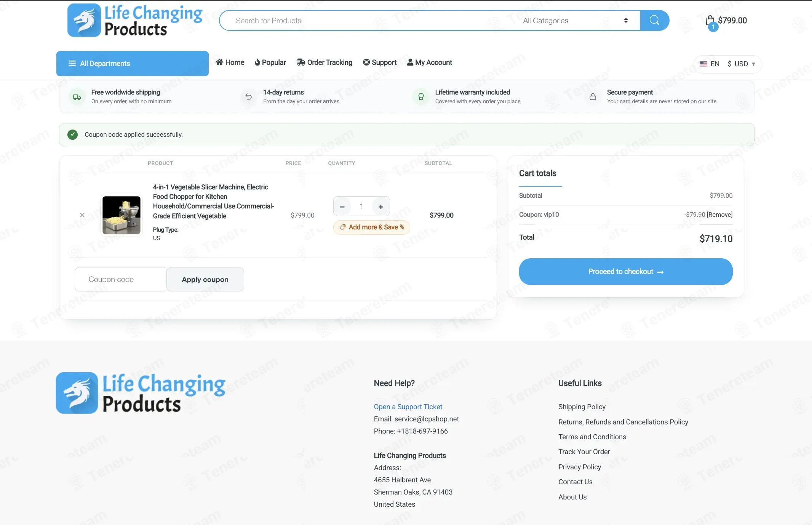Open the Privacy Policy link
The height and width of the screenshot is (525, 812).
[x=579, y=467]
